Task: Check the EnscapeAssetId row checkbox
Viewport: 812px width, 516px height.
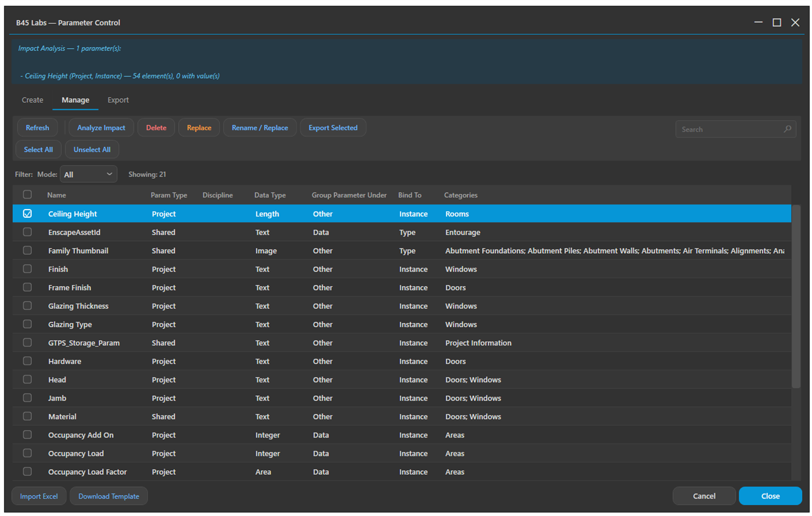Action: (27, 232)
